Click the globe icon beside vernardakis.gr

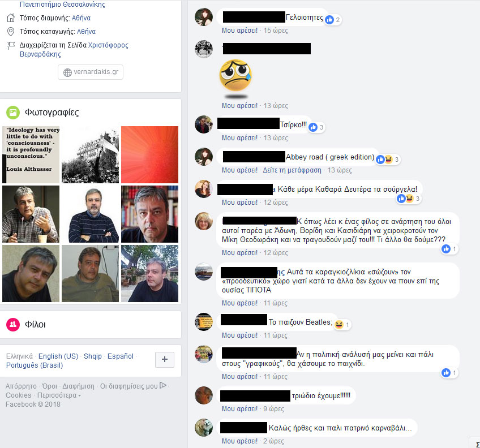[x=67, y=72]
